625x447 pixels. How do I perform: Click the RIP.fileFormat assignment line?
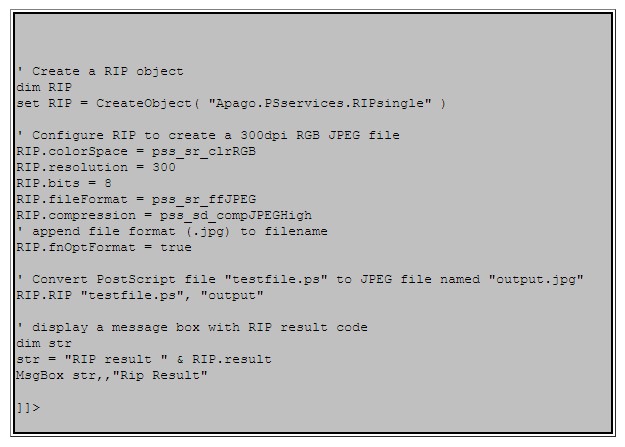click(x=136, y=199)
